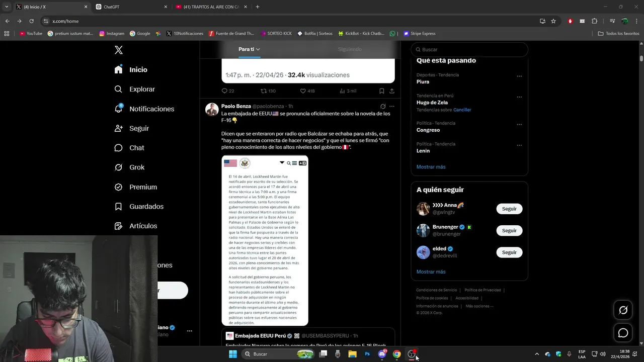
Task: Click the X logo in the sidebar
Action: (x=119, y=50)
